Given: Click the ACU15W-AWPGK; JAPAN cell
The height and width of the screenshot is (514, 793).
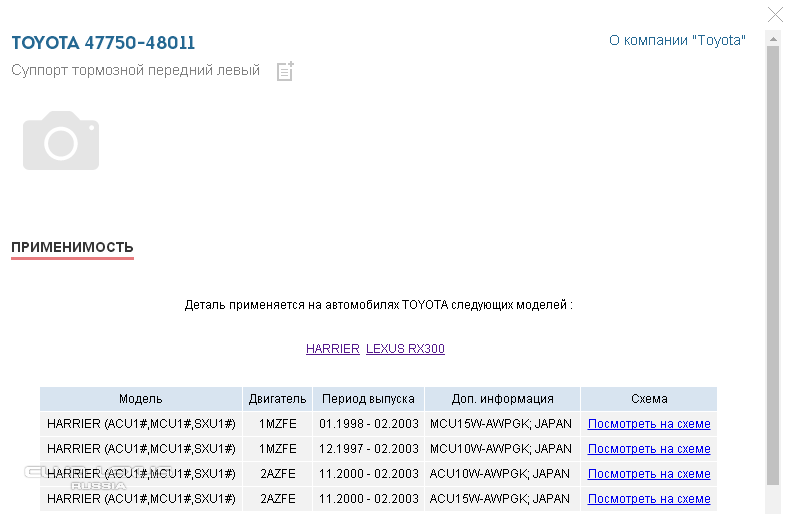Looking at the screenshot, I should pos(500,499).
